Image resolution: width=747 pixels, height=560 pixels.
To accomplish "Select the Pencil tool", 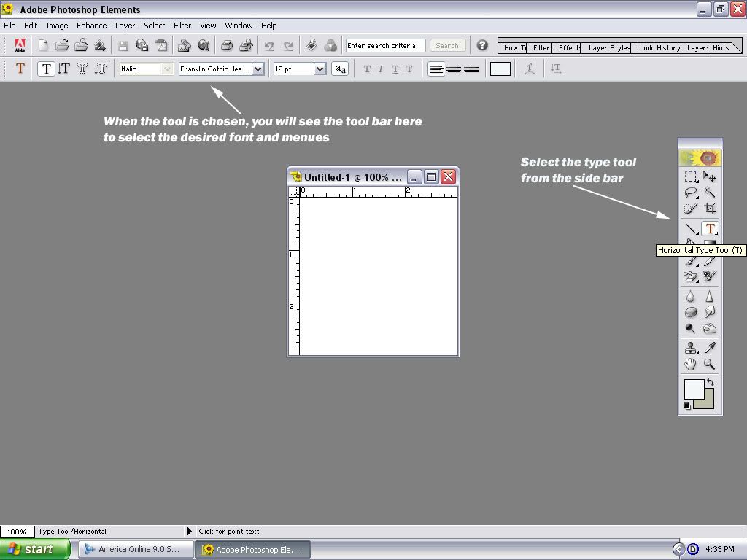I will point(709,261).
